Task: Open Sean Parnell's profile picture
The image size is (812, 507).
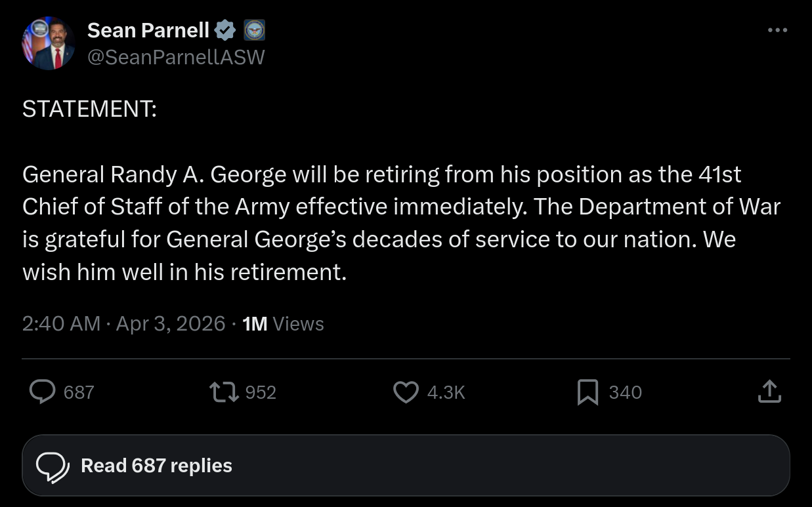Action: click(48, 44)
